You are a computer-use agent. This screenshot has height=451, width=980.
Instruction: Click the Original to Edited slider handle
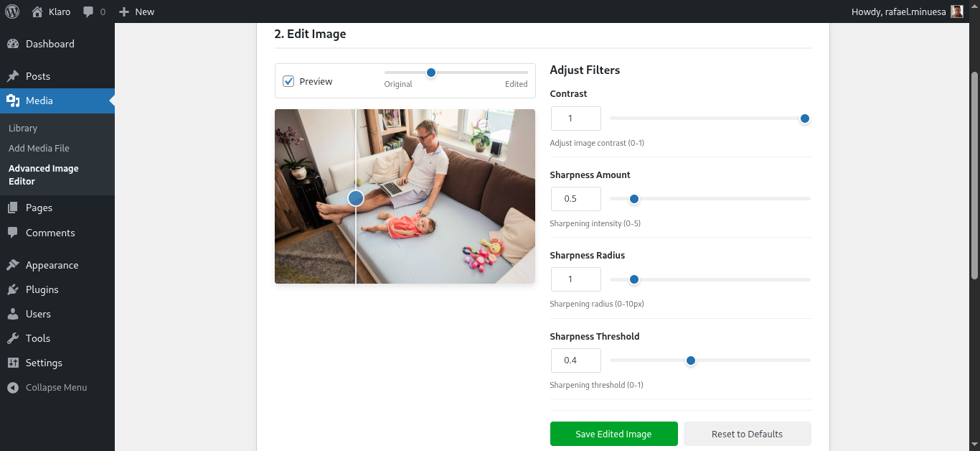pos(431,73)
